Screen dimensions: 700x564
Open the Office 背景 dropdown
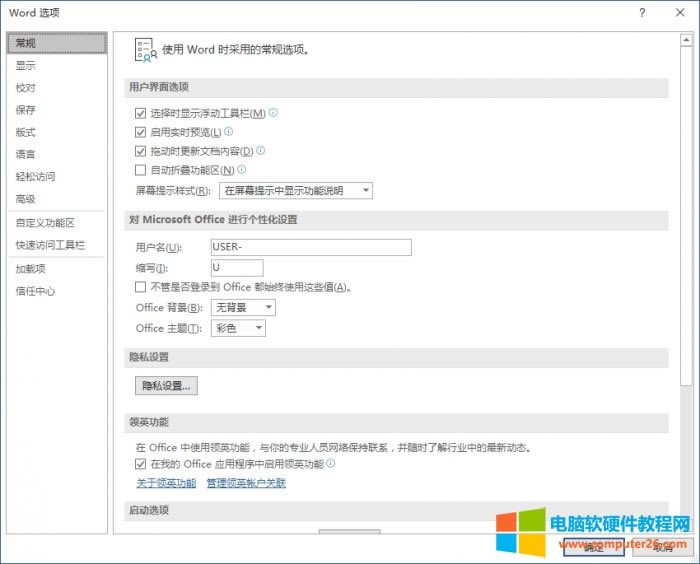(x=243, y=308)
